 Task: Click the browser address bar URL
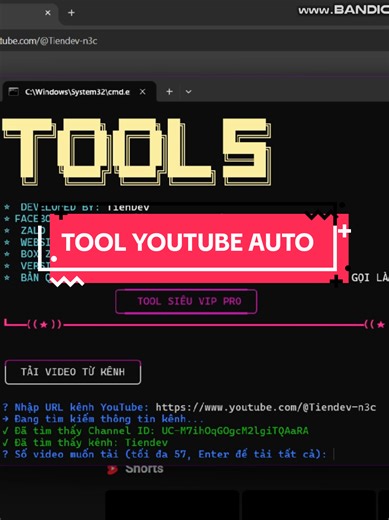pos(49,41)
